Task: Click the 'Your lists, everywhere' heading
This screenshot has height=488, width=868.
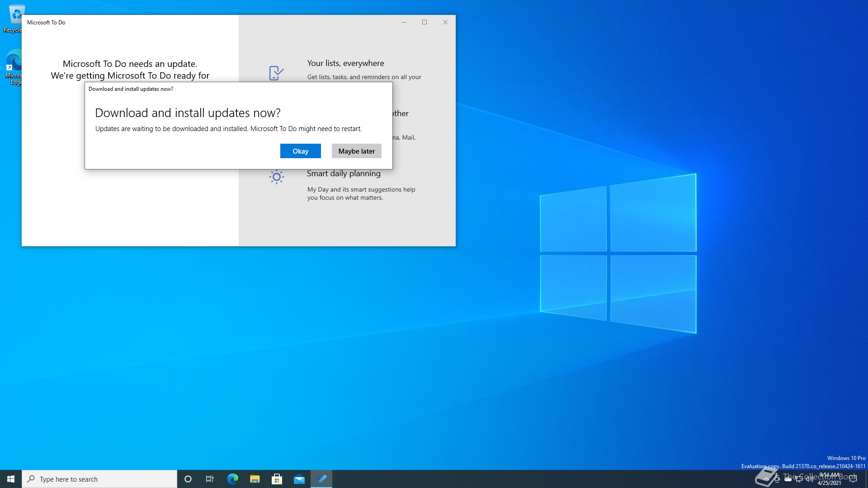Action: point(345,63)
